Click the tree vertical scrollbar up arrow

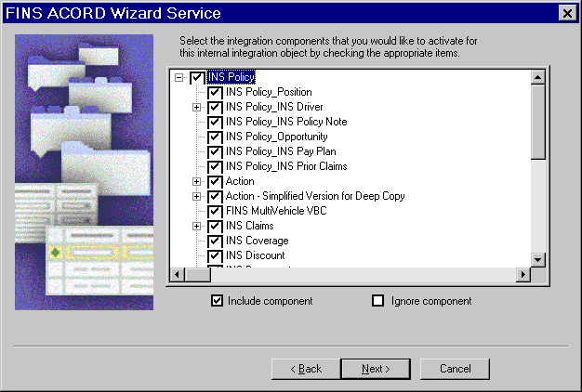click(537, 77)
